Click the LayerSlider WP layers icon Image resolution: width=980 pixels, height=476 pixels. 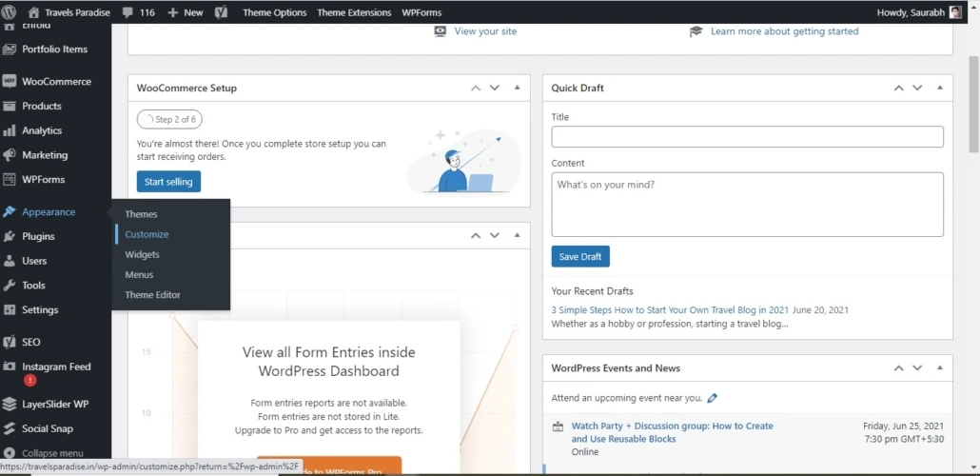coord(9,404)
